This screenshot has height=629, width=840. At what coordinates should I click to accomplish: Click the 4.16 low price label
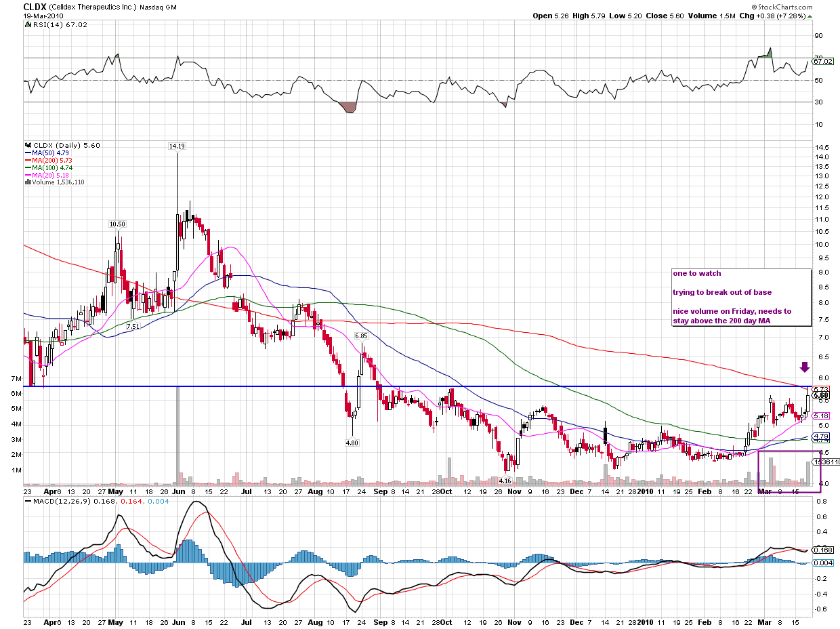click(x=504, y=480)
